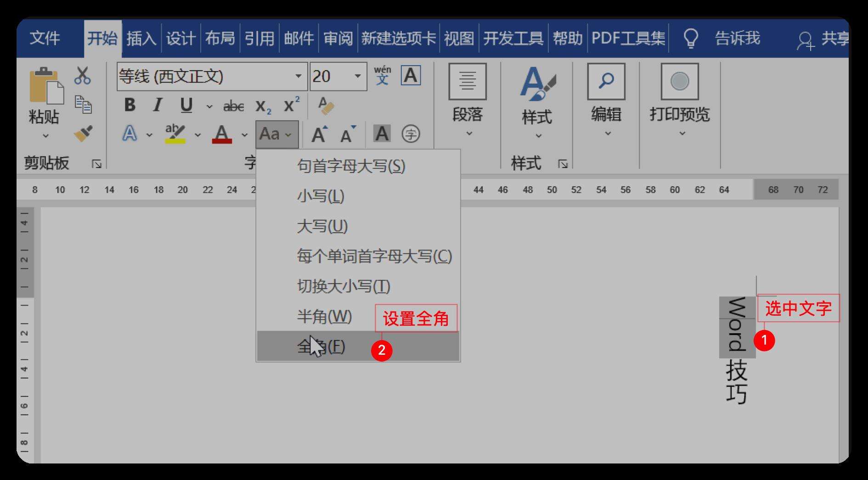Screen dimensions: 868x480
Task: Switch to the 邮件 tab
Action: [299, 38]
